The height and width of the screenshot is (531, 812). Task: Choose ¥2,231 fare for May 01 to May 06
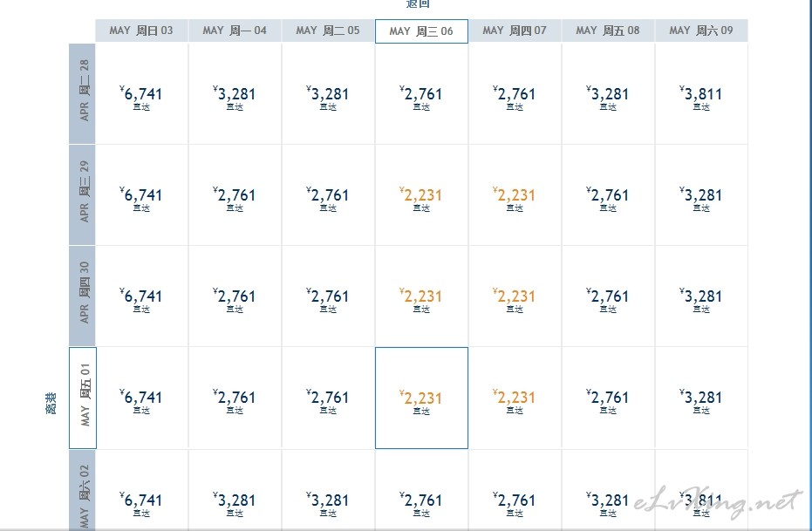click(x=421, y=398)
